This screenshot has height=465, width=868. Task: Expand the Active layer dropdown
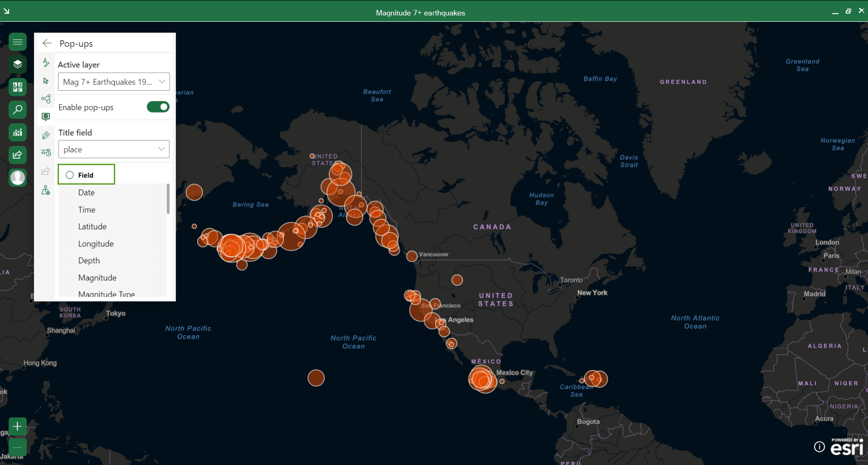114,82
